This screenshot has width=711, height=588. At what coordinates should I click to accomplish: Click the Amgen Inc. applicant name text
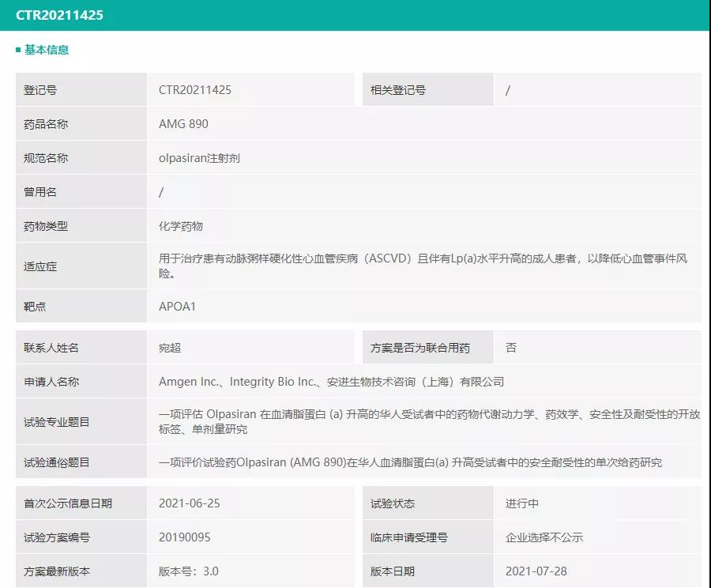click(190, 382)
